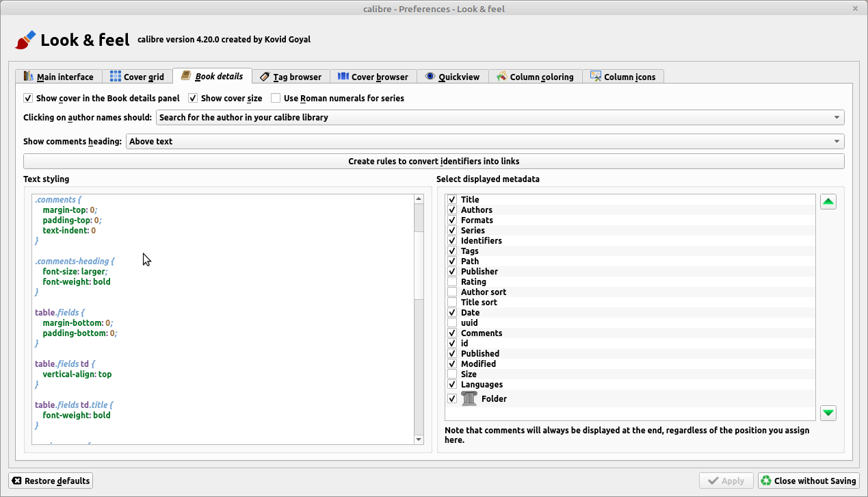
Task: Click the Apply button
Action: pos(726,481)
